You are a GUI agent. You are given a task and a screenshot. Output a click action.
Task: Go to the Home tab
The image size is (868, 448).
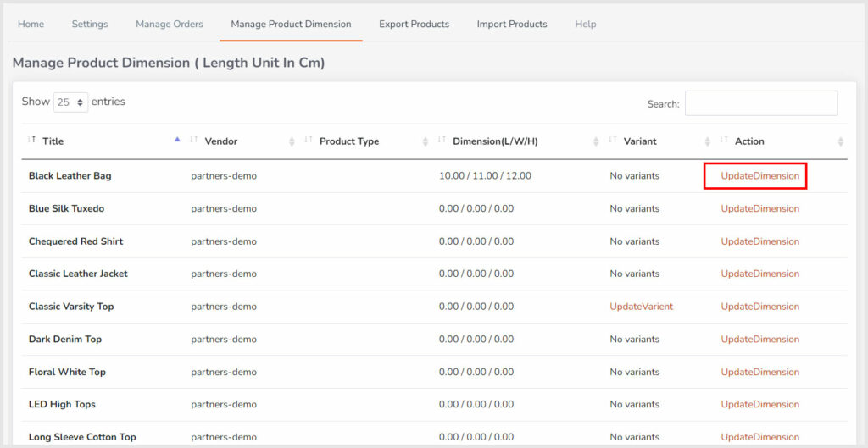click(x=31, y=24)
